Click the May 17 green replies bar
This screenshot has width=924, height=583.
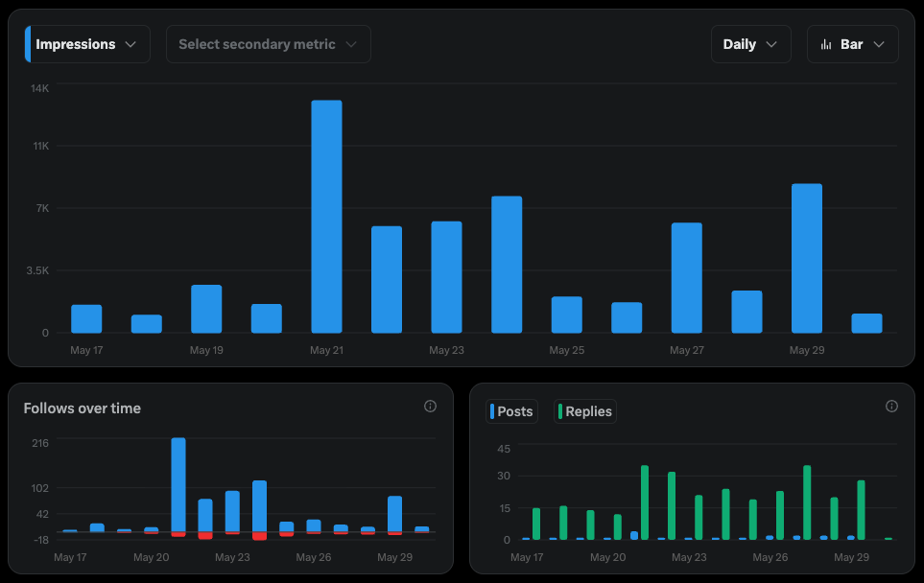[536, 524]
